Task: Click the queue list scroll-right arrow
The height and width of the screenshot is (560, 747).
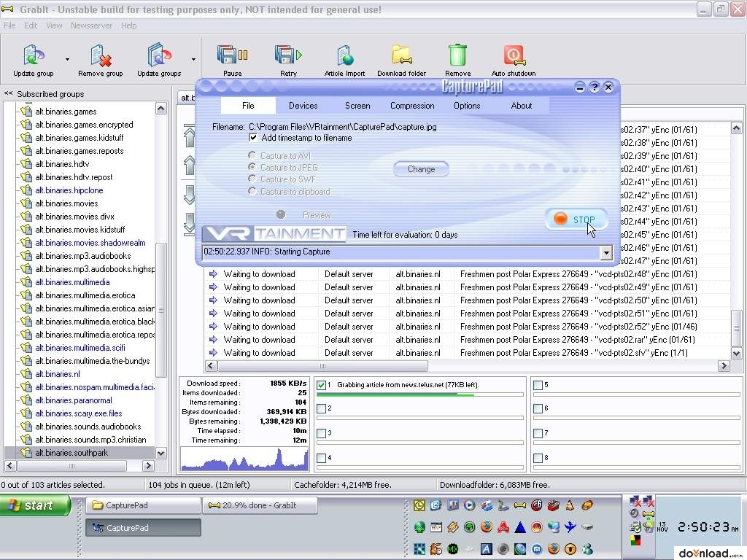Action: click(724, 366)
